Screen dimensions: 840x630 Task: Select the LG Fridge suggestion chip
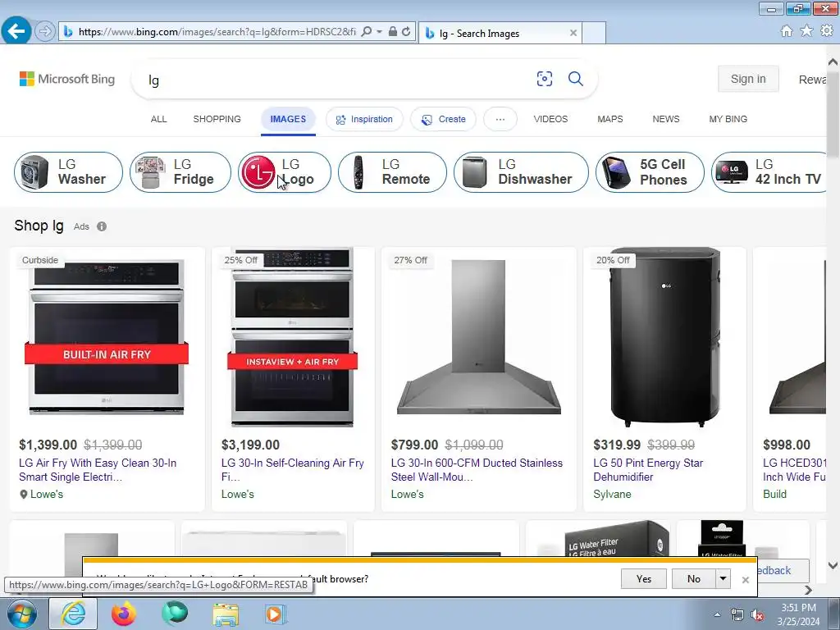(x=180, y=172)
